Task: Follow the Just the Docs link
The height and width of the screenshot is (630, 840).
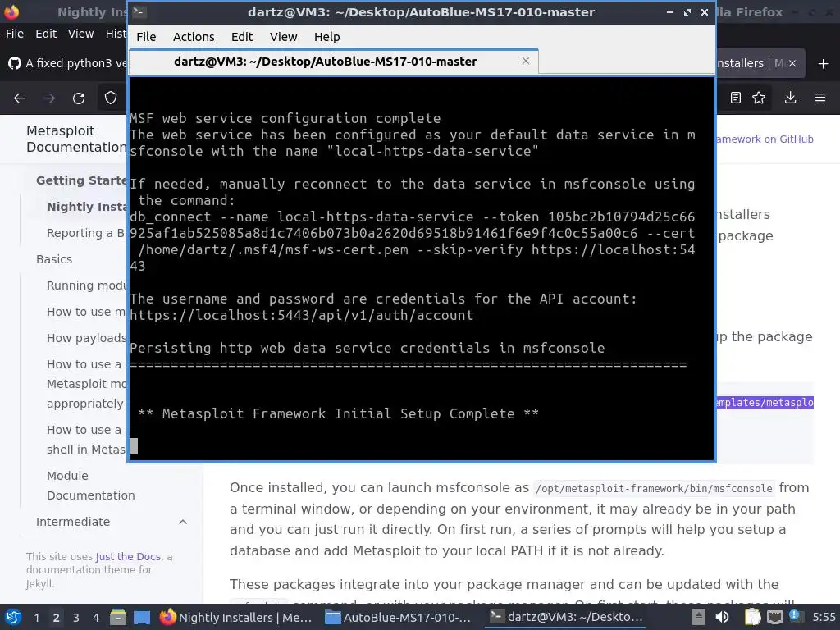Action: tap(128, 557)
